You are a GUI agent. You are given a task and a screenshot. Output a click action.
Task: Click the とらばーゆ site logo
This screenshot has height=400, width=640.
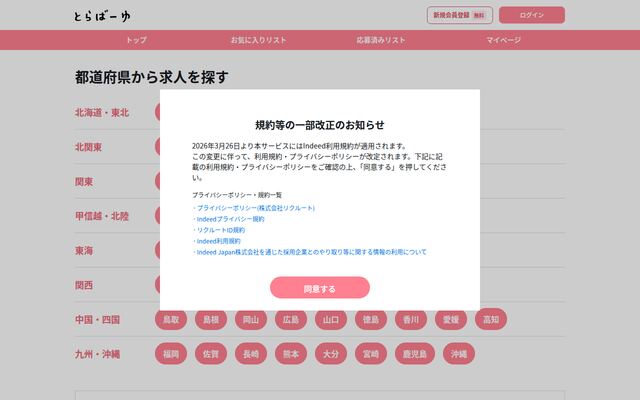pyautogui.click(x=102, y=16)
